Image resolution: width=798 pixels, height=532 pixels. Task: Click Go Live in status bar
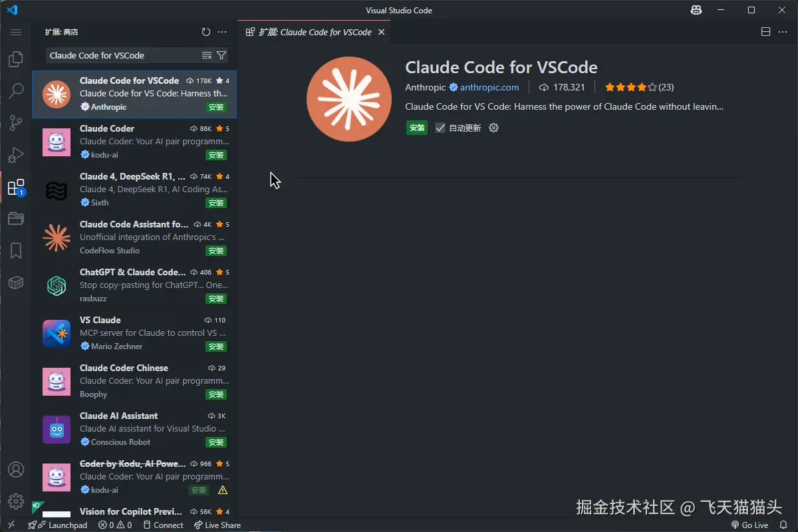point(749,525)
